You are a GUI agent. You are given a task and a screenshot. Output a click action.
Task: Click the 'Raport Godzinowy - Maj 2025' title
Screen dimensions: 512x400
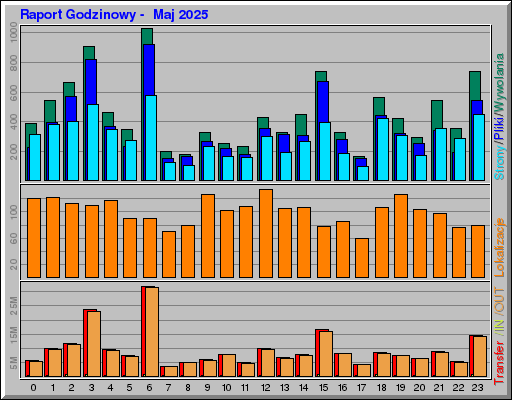click(x=114, y=15)
